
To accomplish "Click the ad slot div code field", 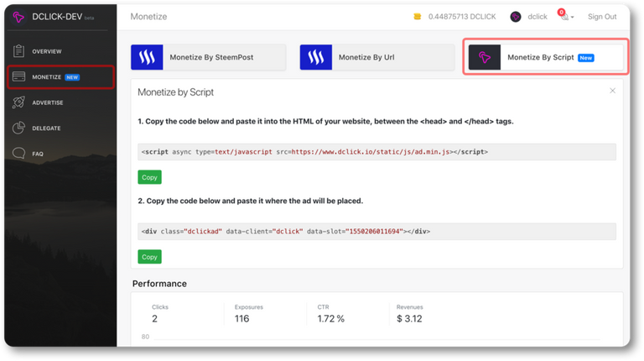I will [377, 231].
